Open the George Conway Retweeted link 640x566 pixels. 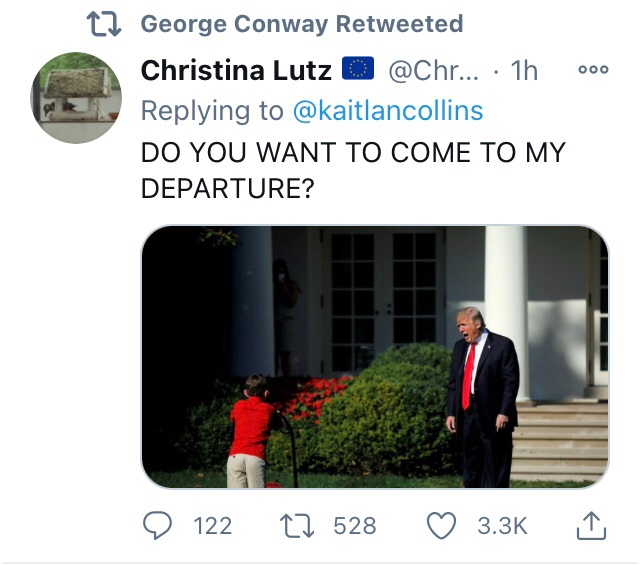point(301,23)
